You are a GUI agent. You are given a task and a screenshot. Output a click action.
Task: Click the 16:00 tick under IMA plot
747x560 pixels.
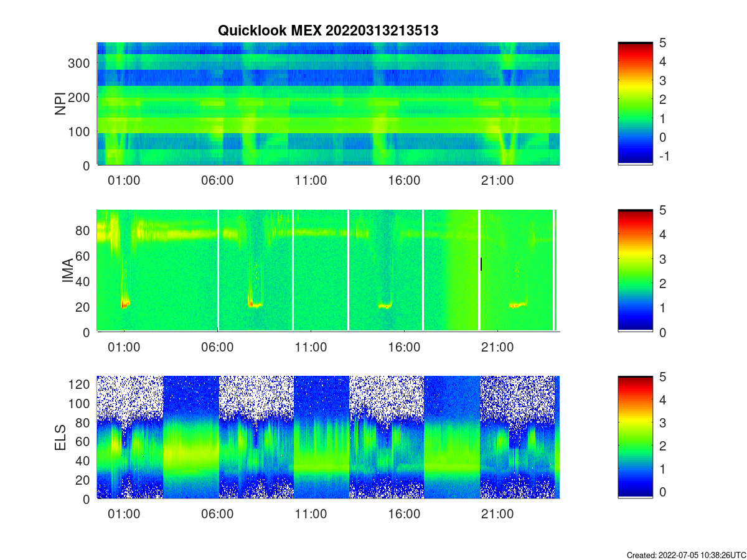pyautogui.click(x=405, y=347)
